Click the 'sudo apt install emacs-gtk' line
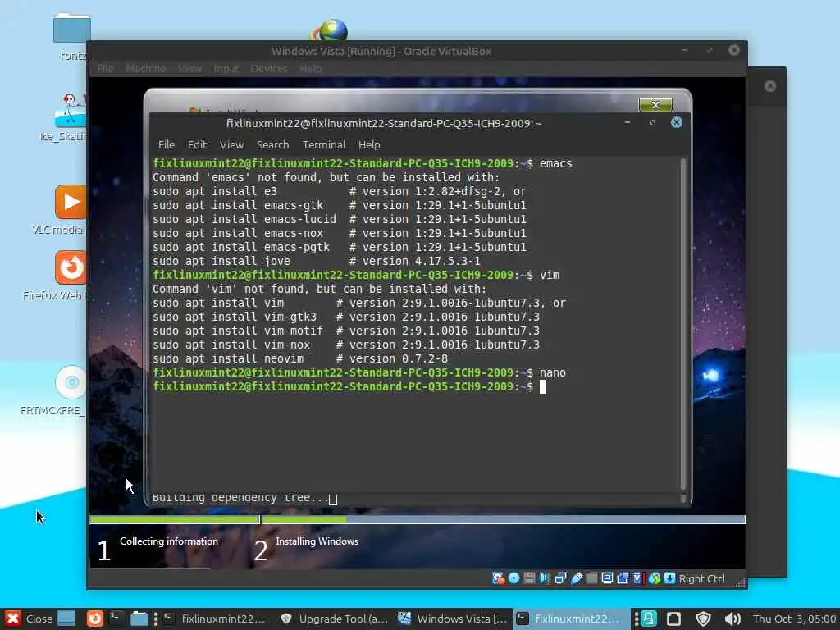This screenshot has width=840, height=630. (x=339, y=205)
